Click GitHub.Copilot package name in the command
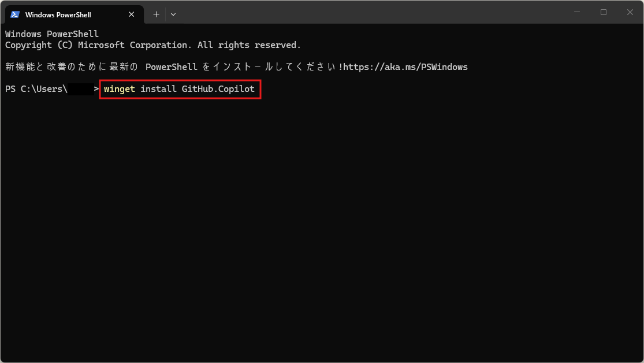The height and width of the screenshot is (363, 644). (x=218, y=89)
